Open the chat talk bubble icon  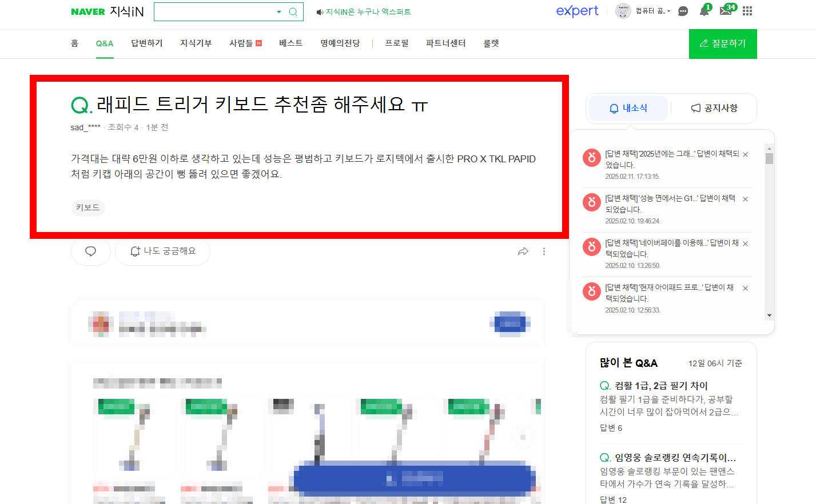[x=683, y=11]
